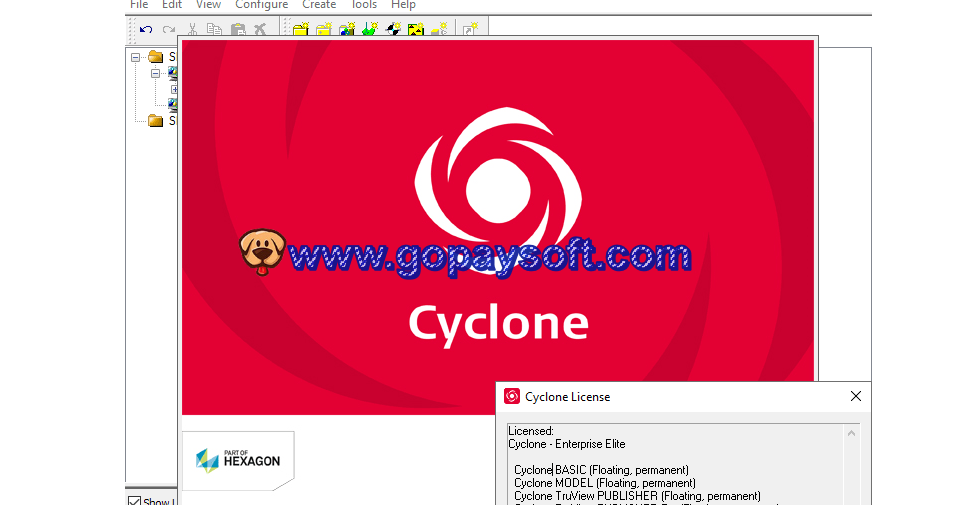The image size is (980, 505).
Task: Select 'Cyclone - Enterprise Elite' text line
Action: (567, 444)
